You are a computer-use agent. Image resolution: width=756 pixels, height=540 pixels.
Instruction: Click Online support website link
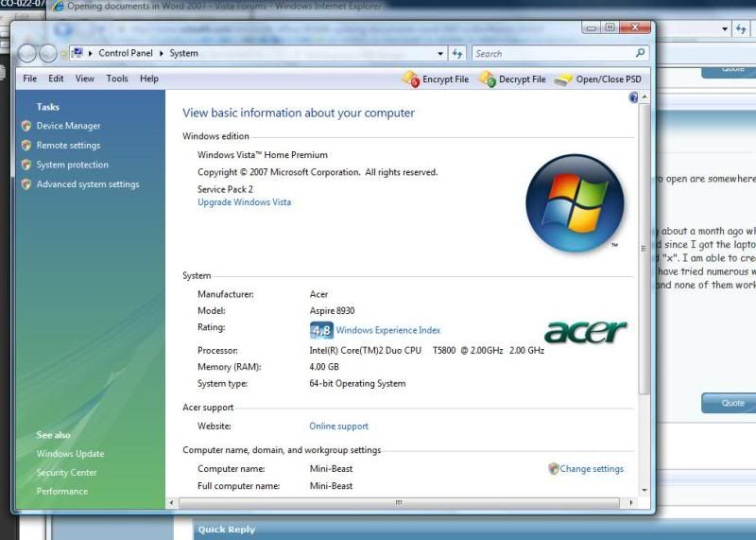click(339, 427)
